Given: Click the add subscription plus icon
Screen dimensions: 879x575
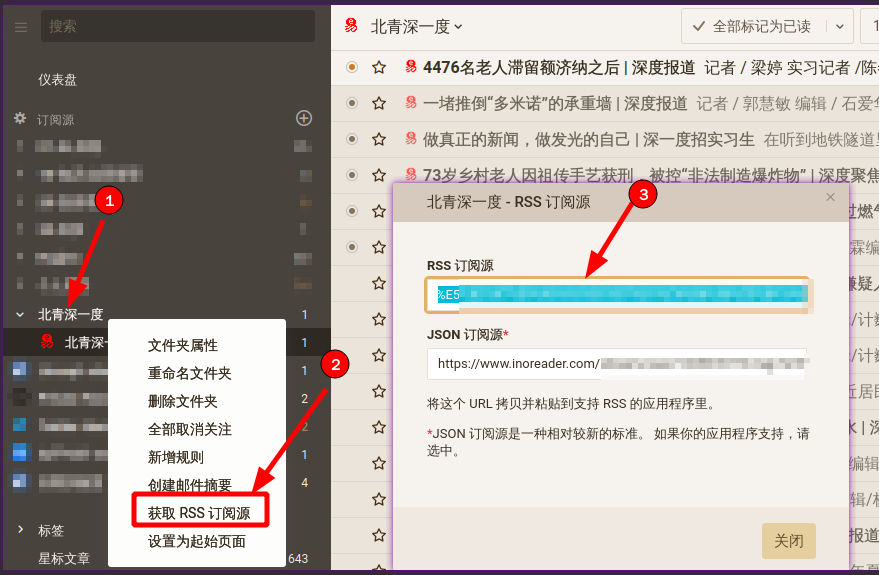Looking at the screenshot, I should [304, 118].
